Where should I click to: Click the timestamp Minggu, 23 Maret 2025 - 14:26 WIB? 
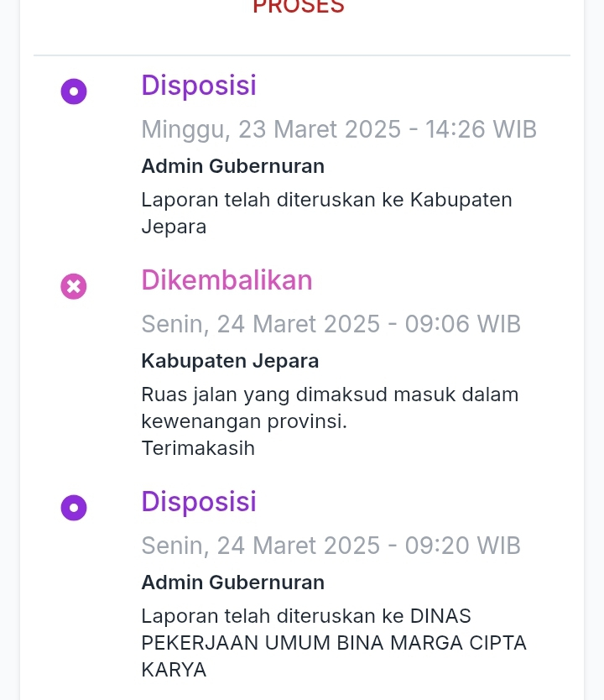(339, 129)
